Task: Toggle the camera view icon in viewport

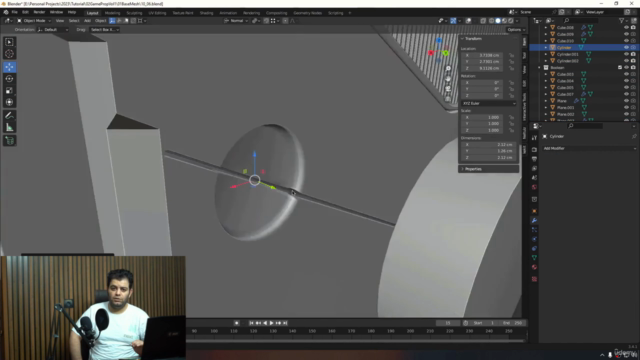Action: tap(448, 88)
